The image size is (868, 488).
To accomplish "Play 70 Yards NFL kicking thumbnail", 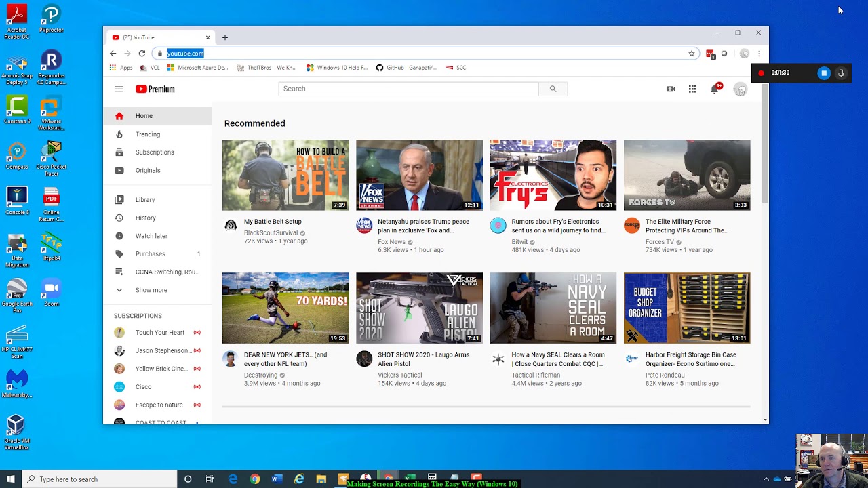I will 285,308.
